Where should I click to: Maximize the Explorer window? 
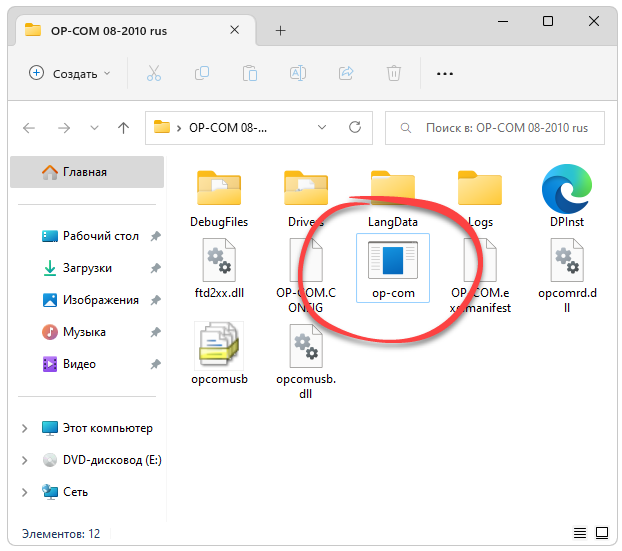click(x=548, y=21)
